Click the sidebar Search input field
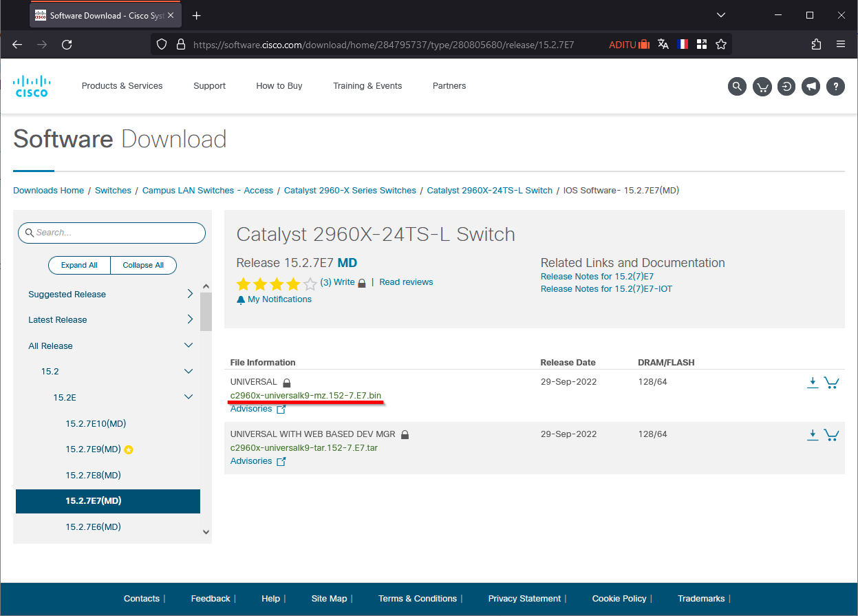Viewport: 858px width, 616px height. (x=117, y=233)
